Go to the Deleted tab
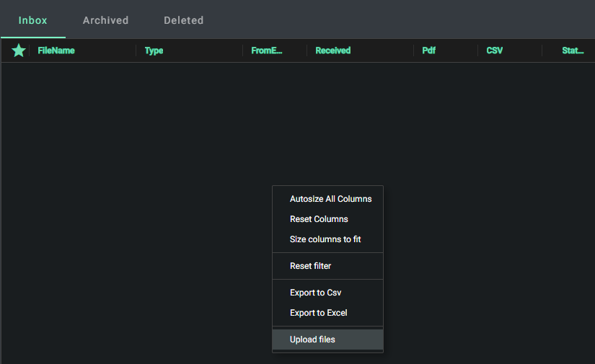 coord(183,20)
